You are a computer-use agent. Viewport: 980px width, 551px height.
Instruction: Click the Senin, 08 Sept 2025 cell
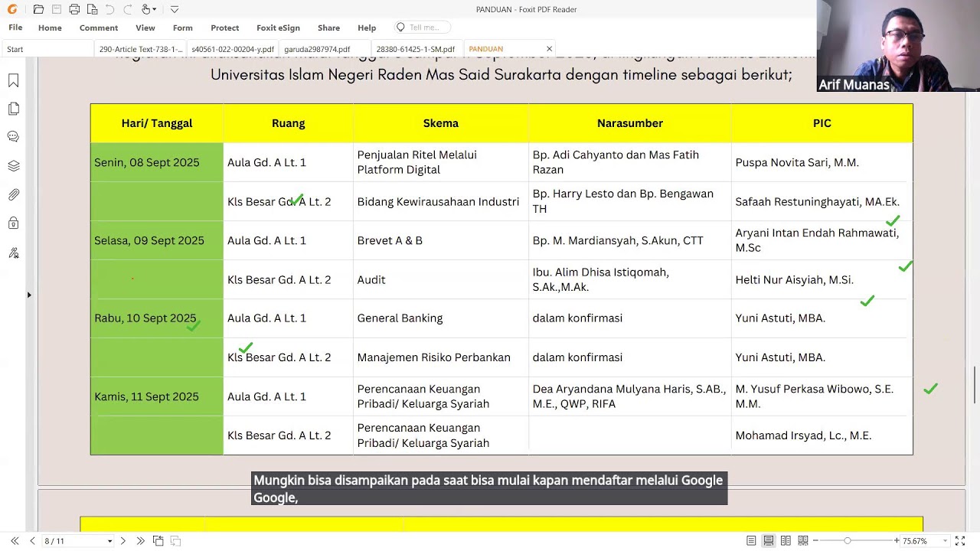tap(157, 162)
